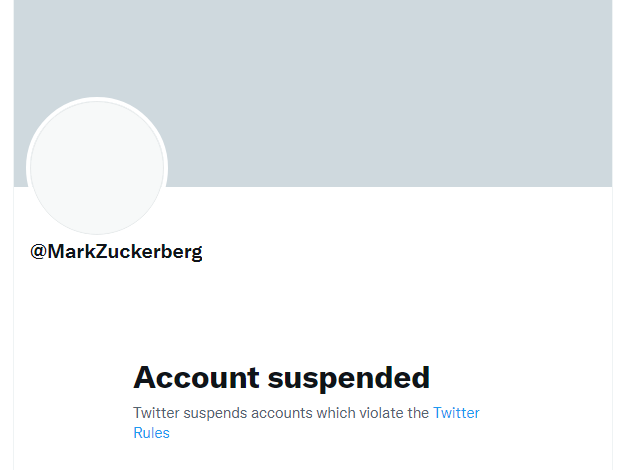Screen dimensions: 628x470
Task: Click the @MarkZuckerberg username handle
Action: point(116,252)
